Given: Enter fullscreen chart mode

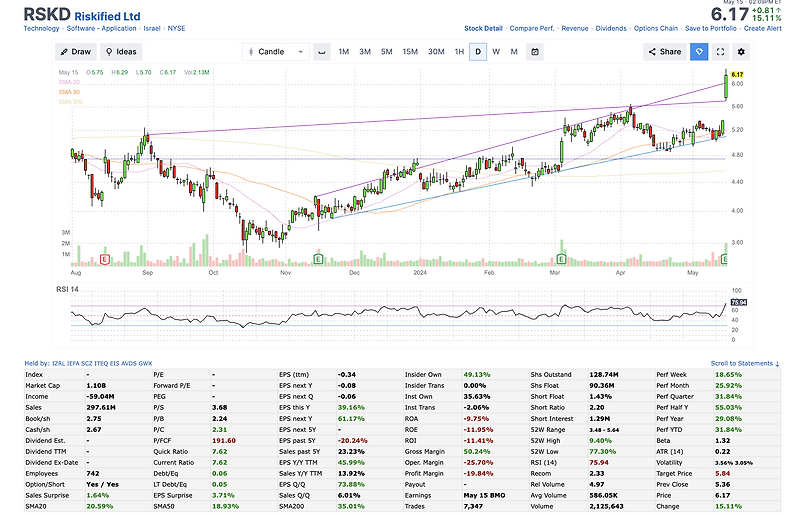Looking at the screenshot, I should click(x=720, y=52).
